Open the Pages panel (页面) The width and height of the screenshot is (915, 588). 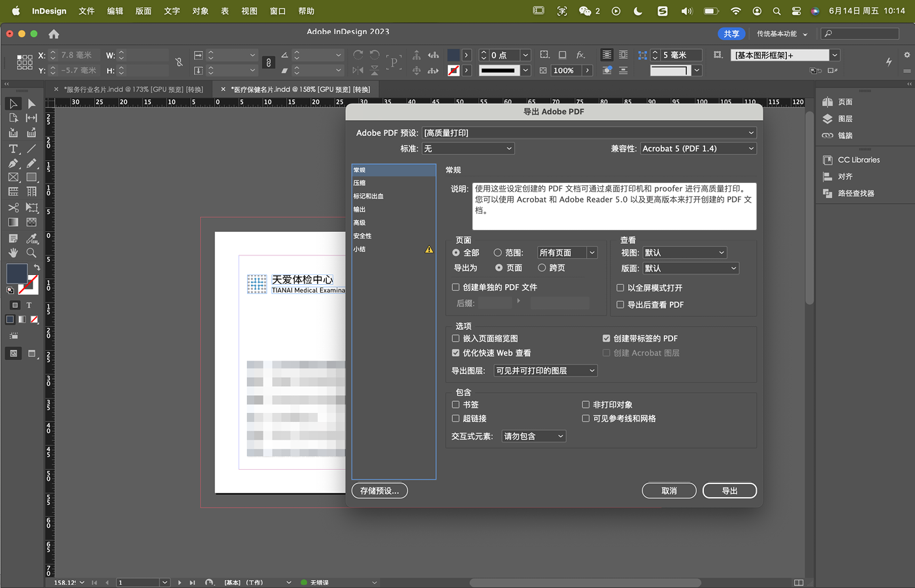844,102
